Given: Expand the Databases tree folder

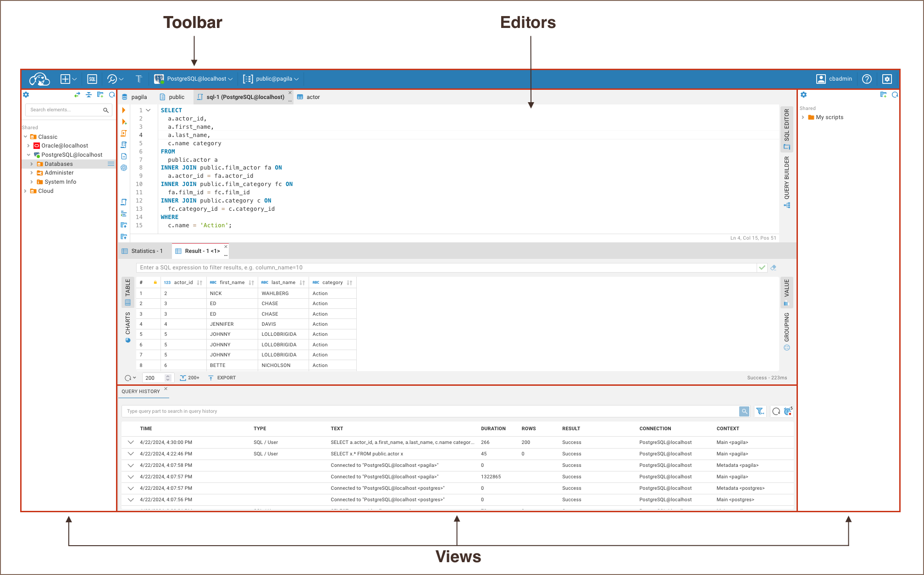Looking at the screenshot, I should coord(32,164).
